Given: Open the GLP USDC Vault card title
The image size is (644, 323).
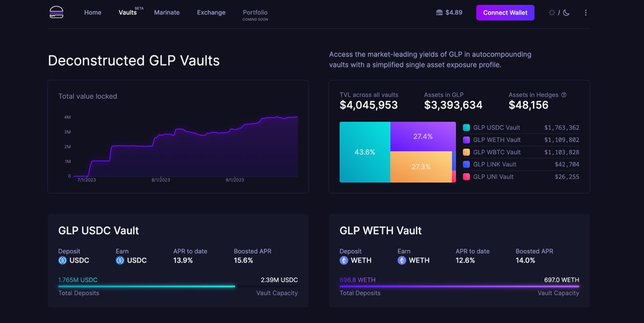Looking at the screenshot, I should pos(99,230).
